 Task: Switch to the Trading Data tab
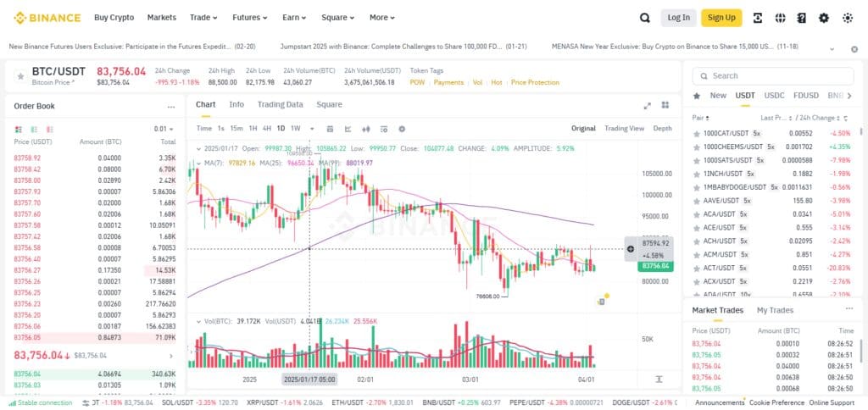pos(280,104)
